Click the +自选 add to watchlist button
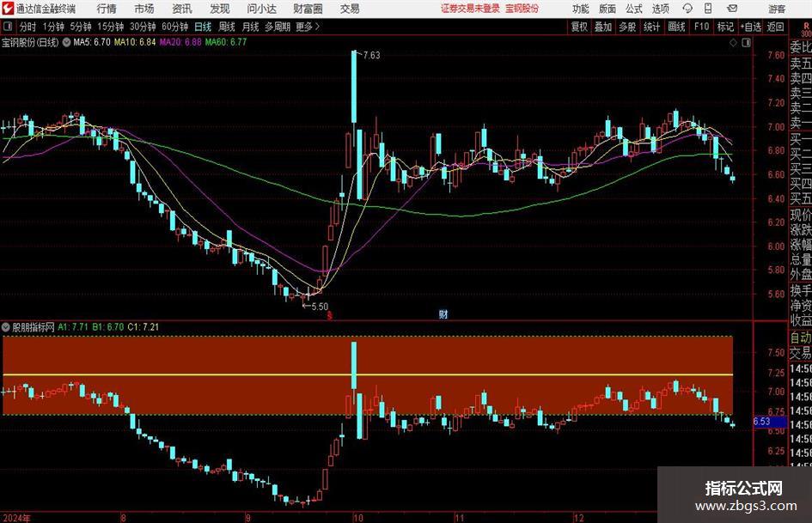 [751, 27]
